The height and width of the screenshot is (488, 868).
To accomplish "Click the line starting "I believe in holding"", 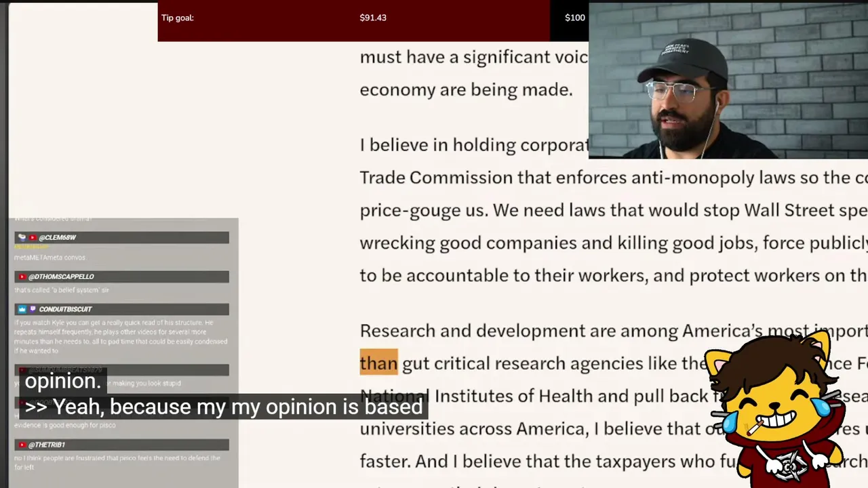I will pyautogui.click(x=474, y=145).
